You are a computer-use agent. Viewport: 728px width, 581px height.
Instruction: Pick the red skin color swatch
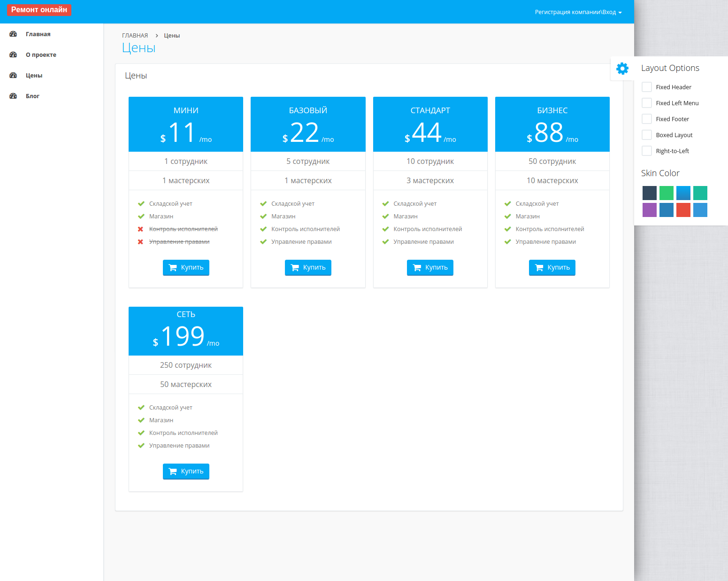click(x=683, y=210)
